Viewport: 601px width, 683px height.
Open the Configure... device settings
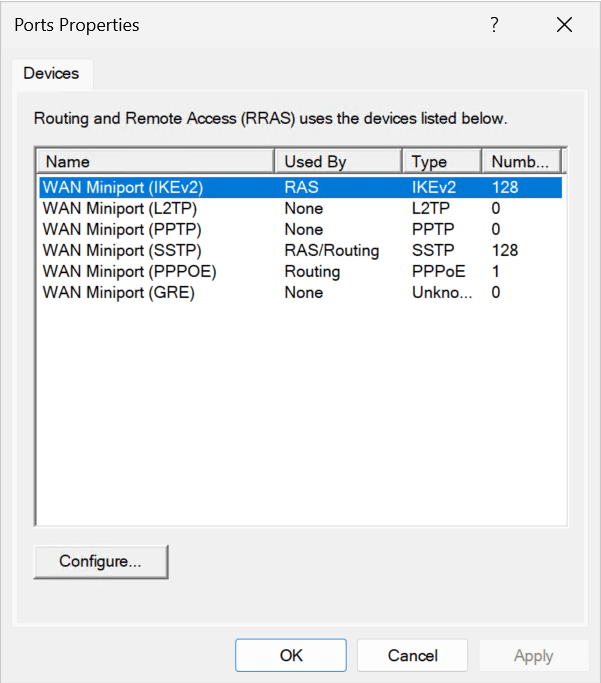coord(100,561)
